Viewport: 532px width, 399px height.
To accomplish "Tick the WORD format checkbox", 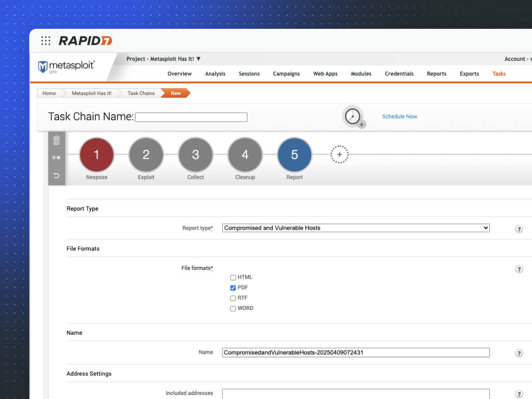I will [233, 309].
